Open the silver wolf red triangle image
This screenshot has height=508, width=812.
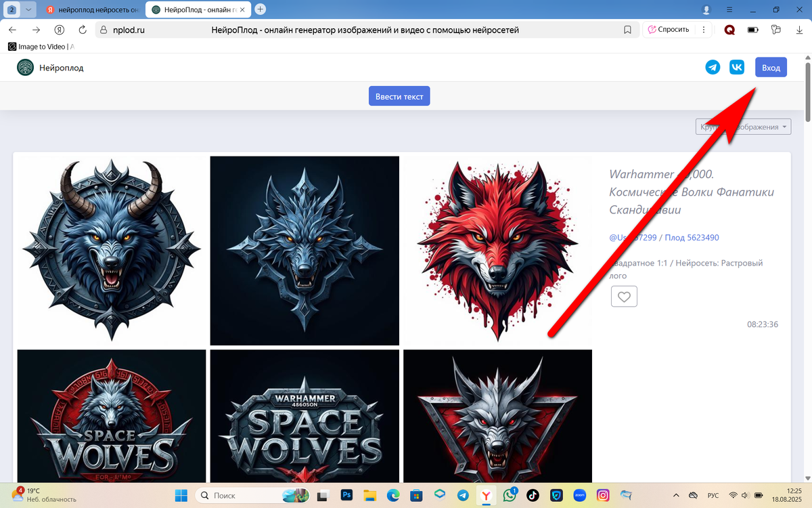pos(497,416)
